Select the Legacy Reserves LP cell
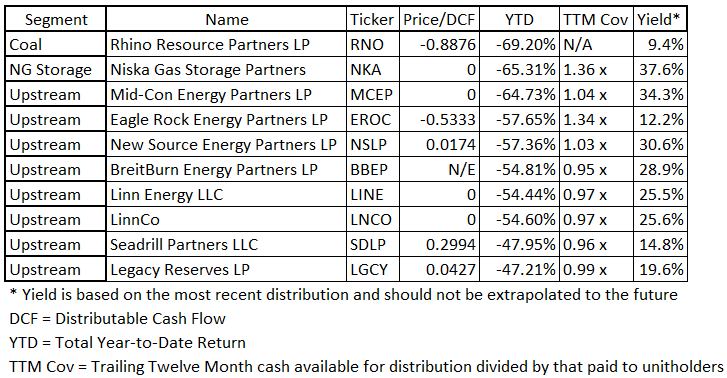This screenshot has width=727, height=378. [226, 270]
